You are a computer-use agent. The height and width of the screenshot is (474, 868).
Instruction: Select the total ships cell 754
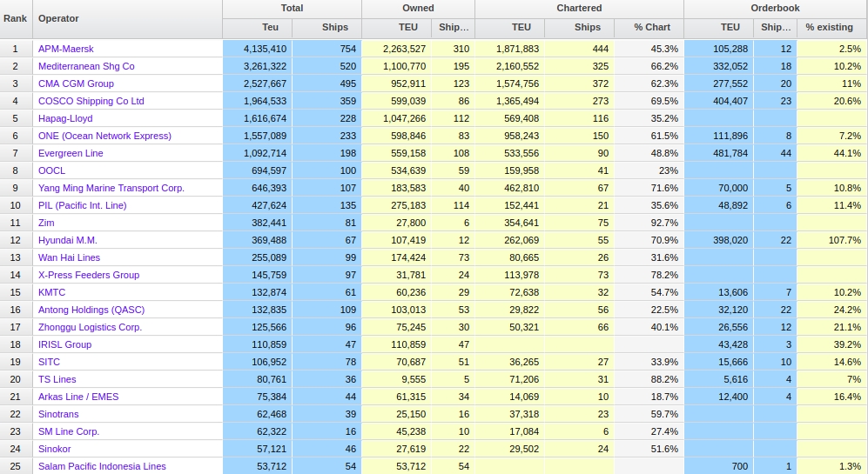326,49
